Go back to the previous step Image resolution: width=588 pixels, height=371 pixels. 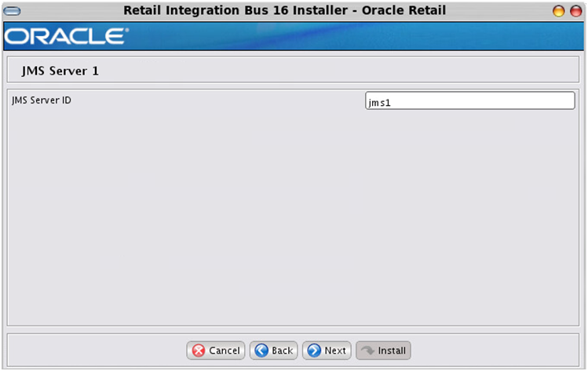tap(274, 351)
